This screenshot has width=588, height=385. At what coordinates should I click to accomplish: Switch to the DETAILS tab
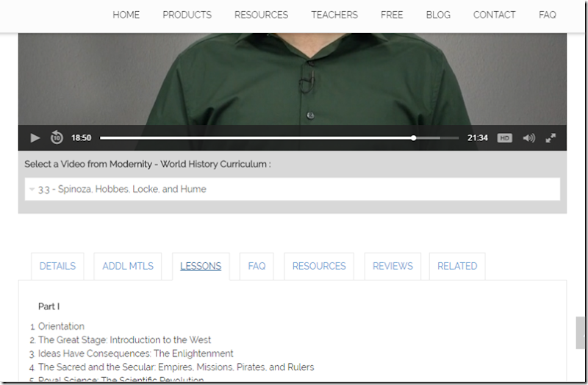pyautogui.click(x=58, y=266)
